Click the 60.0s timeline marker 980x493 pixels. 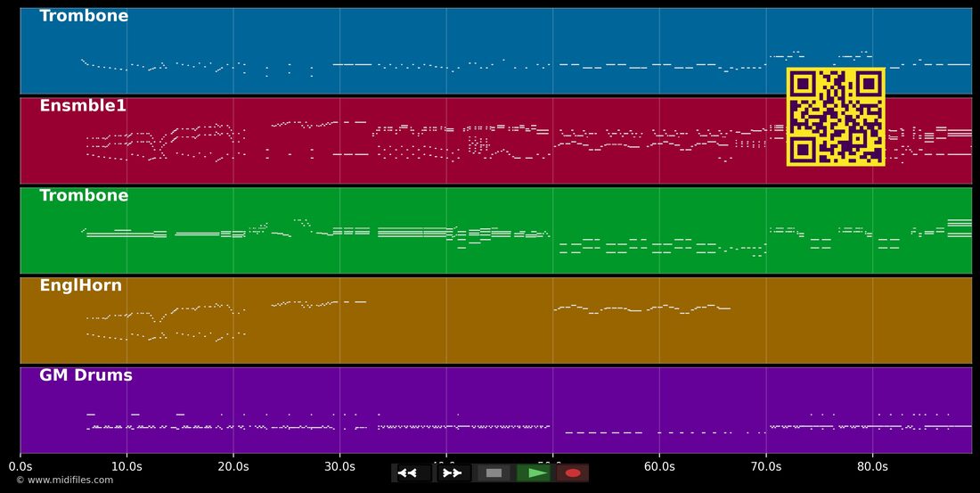659,466
